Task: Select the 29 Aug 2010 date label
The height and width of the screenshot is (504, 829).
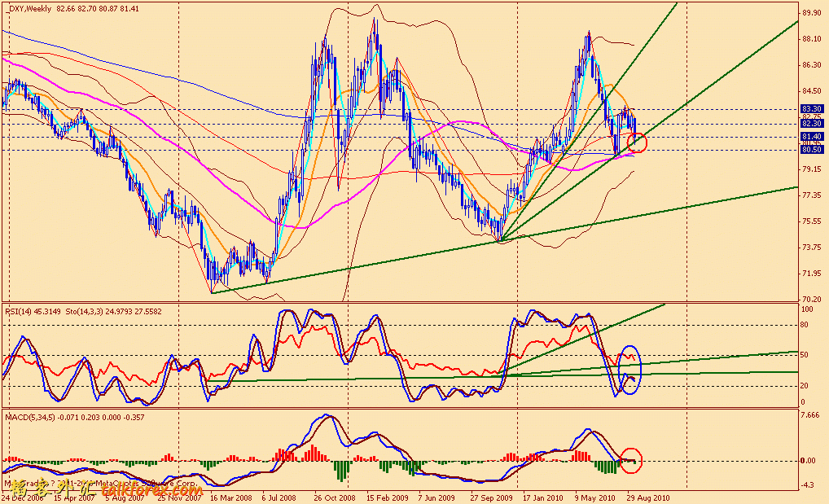Action: tap(648, 497)
